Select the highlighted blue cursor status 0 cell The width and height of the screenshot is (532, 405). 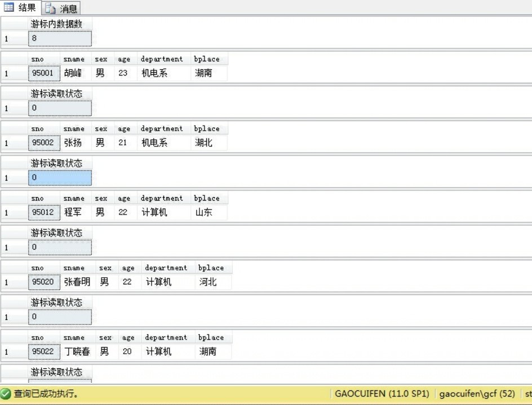60,178
